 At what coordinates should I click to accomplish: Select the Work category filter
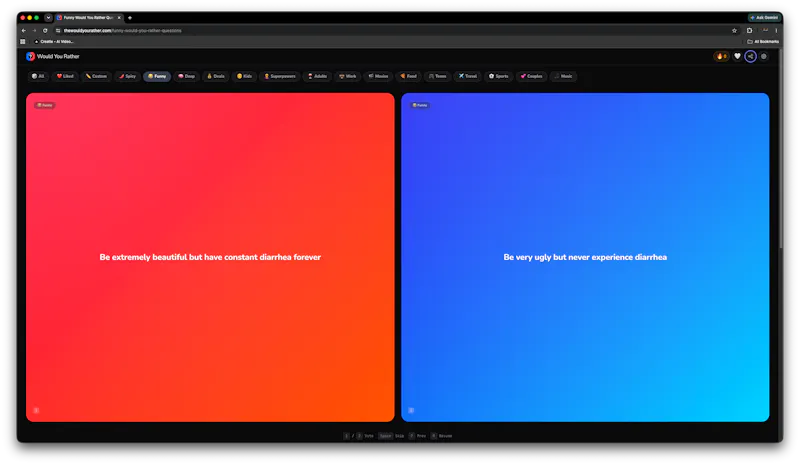click(348, 76)
